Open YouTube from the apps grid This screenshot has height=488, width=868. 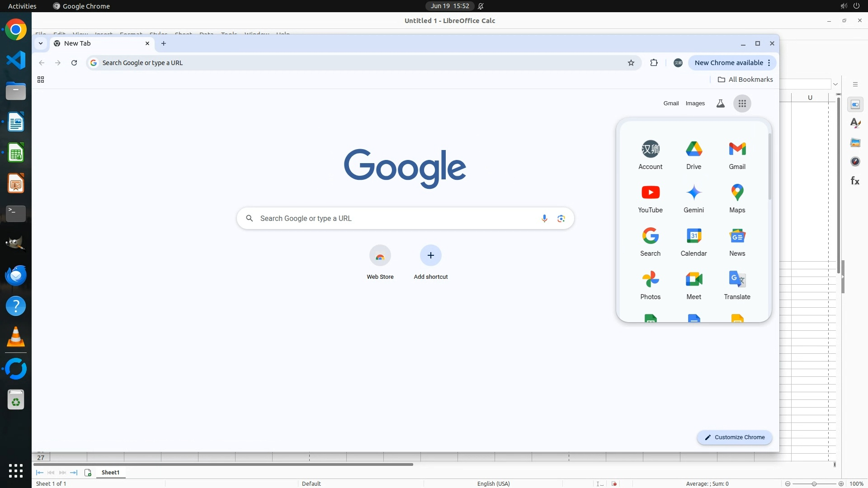tap(650, 198)
